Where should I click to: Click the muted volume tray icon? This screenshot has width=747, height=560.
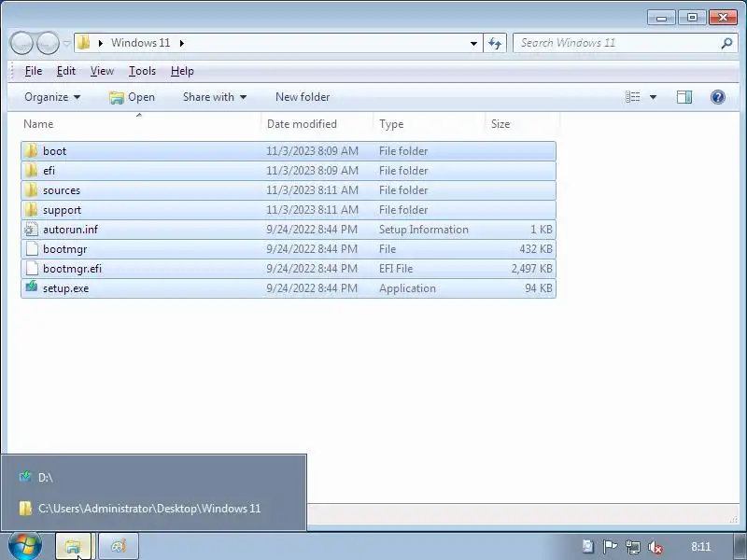[655, 547]
